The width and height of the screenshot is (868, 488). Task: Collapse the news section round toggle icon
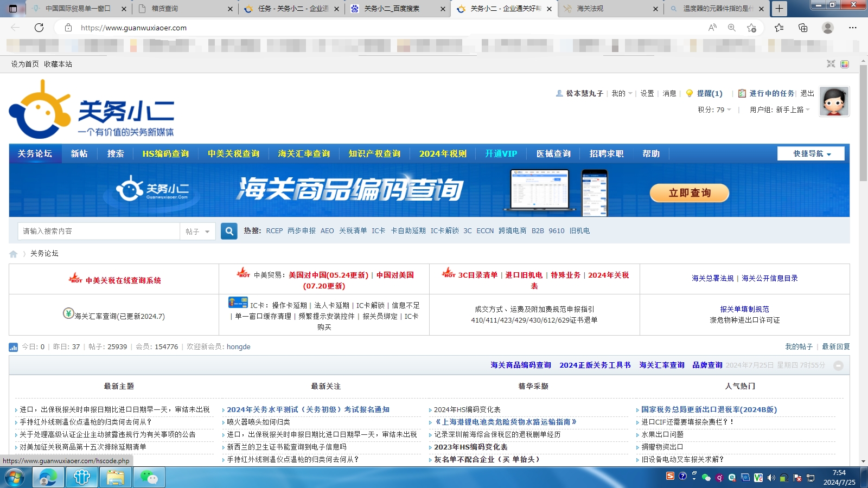click(838, 365)
